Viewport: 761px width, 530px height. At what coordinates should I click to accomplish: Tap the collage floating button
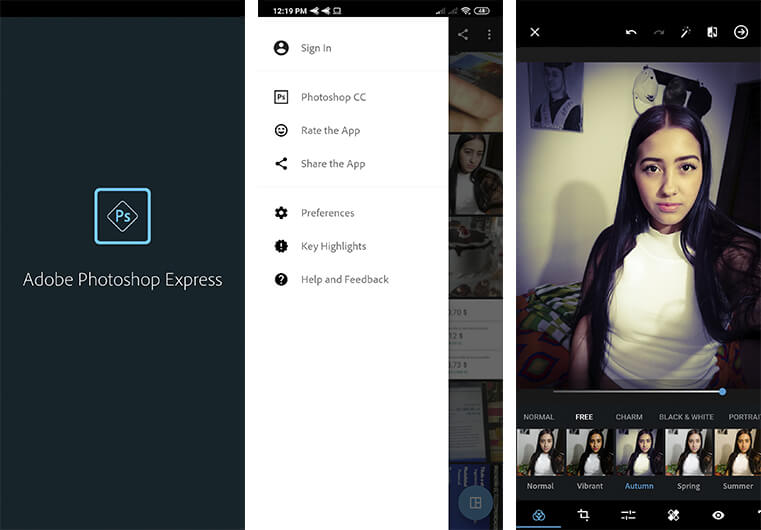(x=476, y=503)
